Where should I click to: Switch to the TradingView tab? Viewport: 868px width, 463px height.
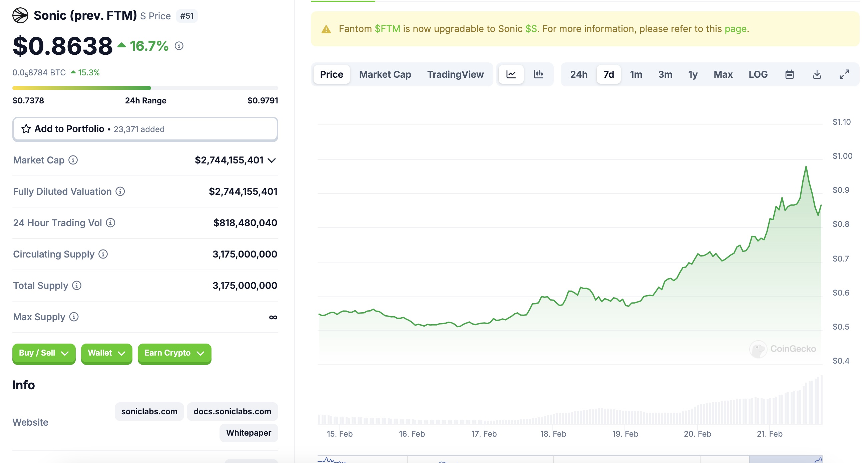click(455, 74)
